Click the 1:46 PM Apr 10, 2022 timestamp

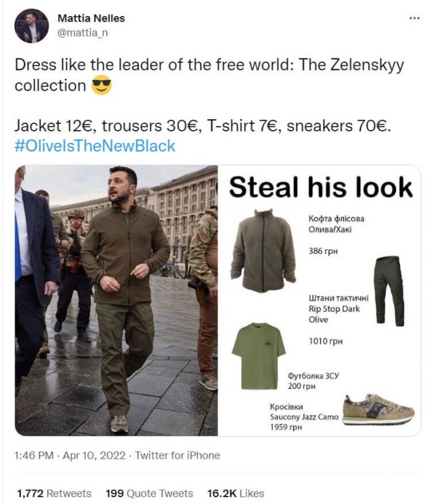click(71, 455)
